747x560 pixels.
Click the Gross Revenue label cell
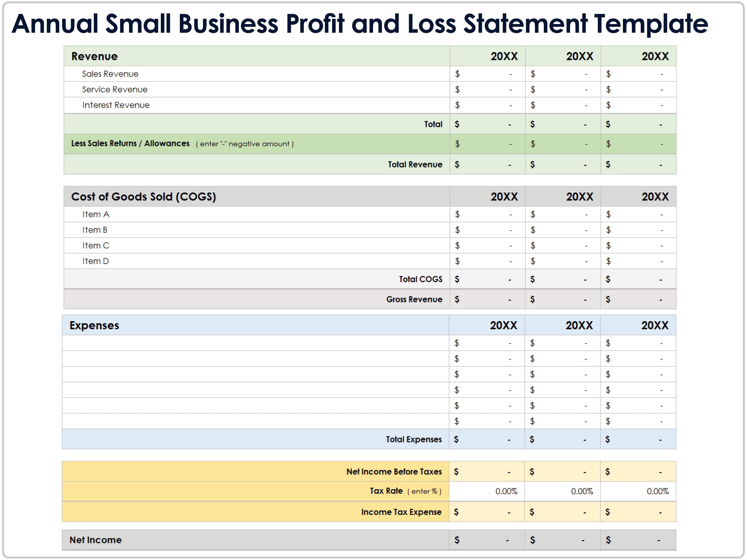[x=414, y=299]
